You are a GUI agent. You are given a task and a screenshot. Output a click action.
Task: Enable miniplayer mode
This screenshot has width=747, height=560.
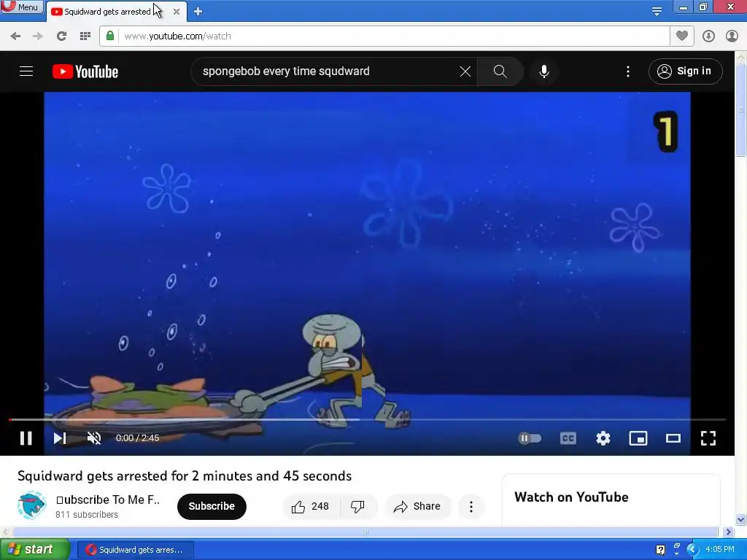click(x=638, y=438)
